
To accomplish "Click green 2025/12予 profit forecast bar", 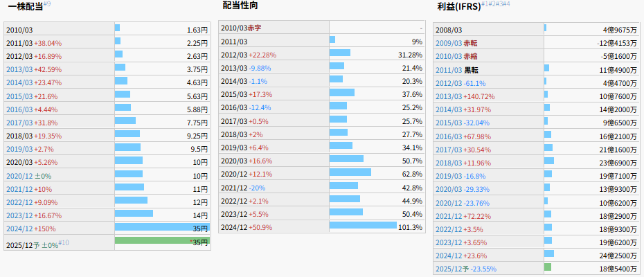I will (x=548, y=267).
